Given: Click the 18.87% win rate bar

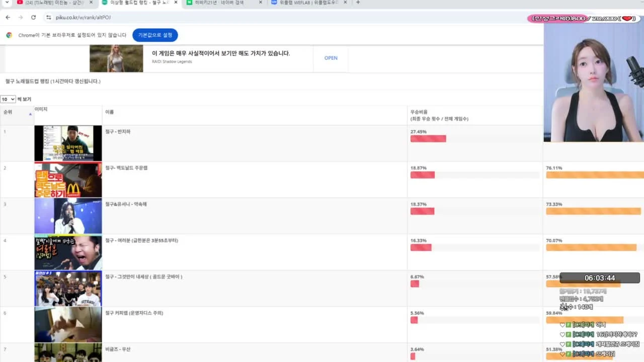Looking at the screenshot, I should 423,175.
